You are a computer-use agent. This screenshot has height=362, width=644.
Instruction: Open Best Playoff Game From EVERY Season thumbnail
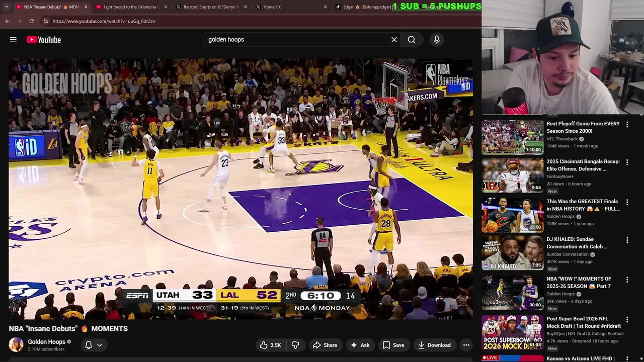tap(513, 137)
